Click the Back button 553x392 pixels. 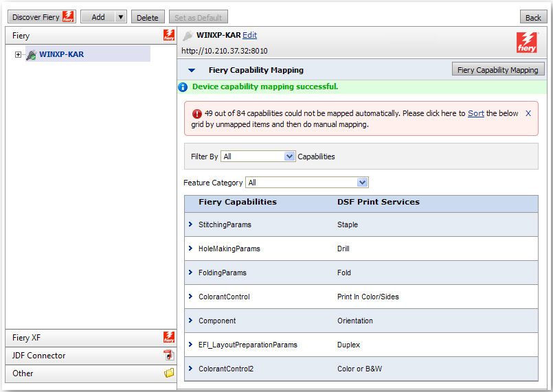(533, 17)
